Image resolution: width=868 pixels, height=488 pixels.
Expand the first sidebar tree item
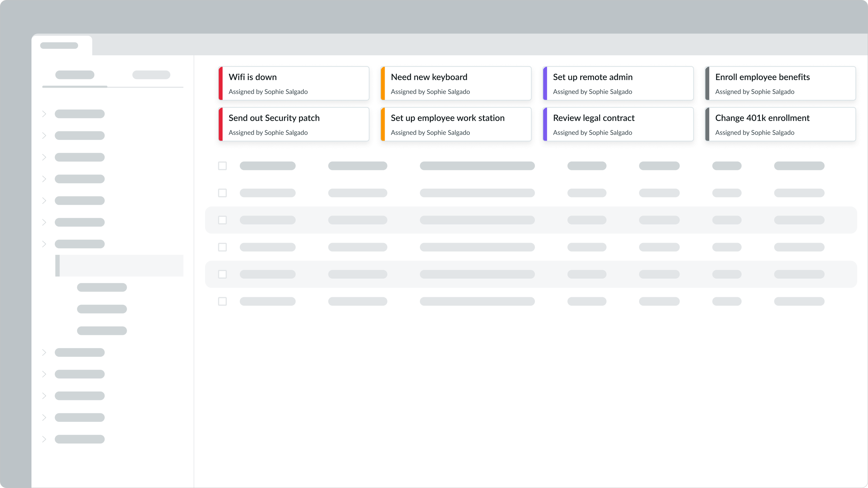click(44, 114)
